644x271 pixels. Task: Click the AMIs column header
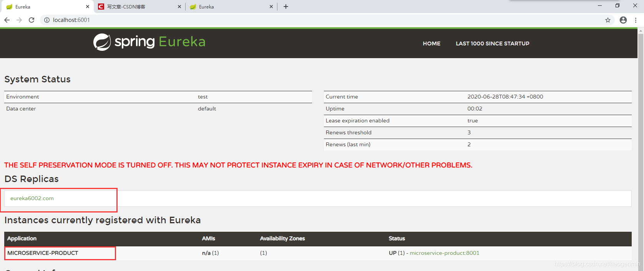pyautogui.click(x=209, y=238)
